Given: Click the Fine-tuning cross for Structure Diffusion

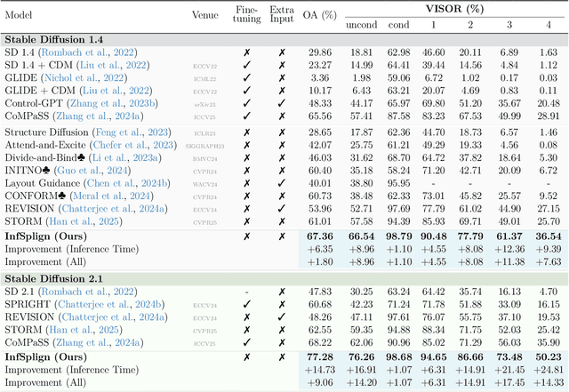Looking at the screenshot, I should pyautogui.click(x=246, y=132).
